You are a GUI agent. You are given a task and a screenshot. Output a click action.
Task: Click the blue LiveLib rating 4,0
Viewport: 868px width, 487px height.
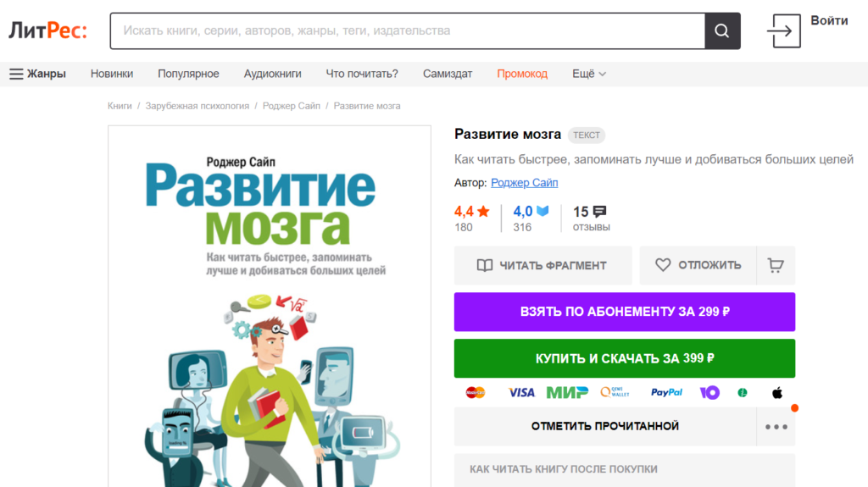(531, 212)
